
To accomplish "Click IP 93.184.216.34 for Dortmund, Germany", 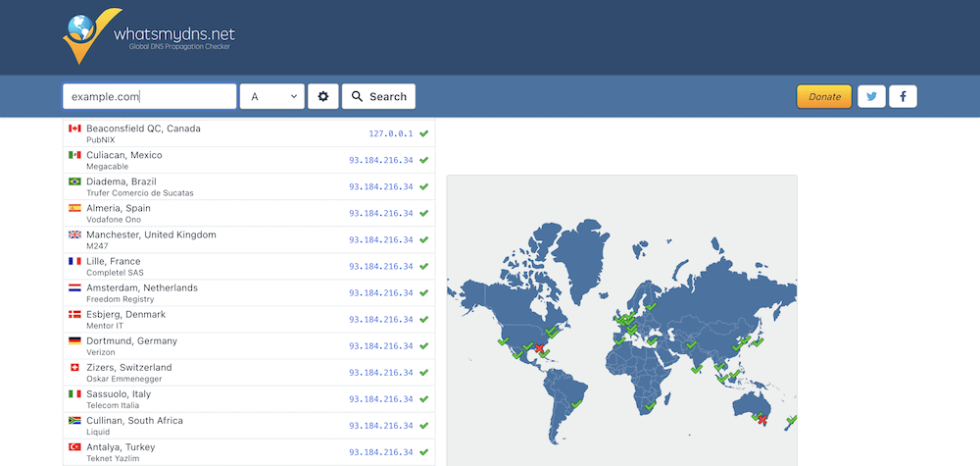I will tap(381, 346).
